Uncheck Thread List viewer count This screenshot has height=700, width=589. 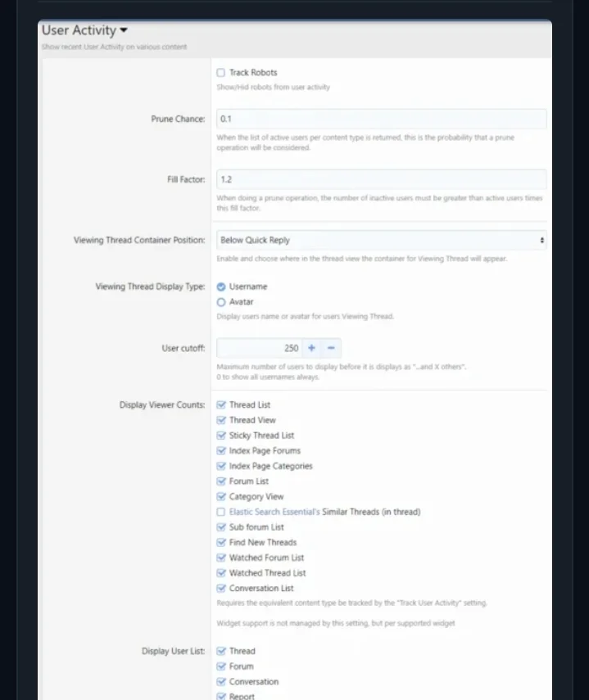221,405
